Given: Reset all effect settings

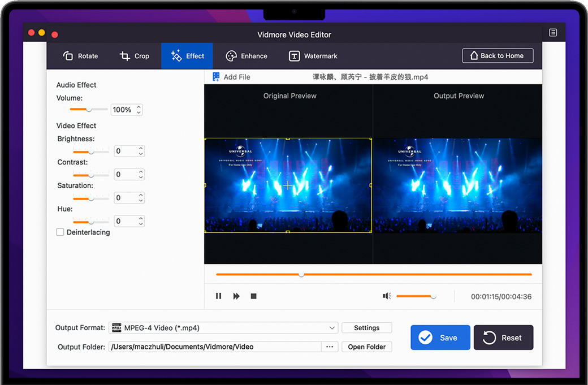Looking at the screenshot, I should tap(503, 338).
